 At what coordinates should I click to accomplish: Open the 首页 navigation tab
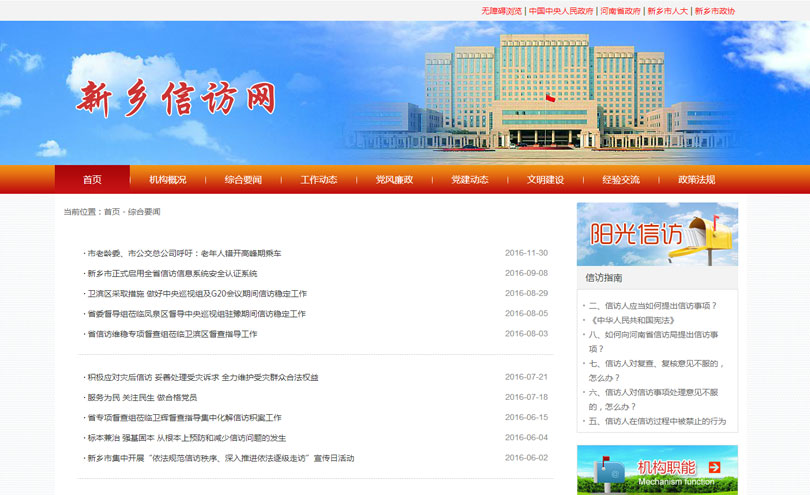click(x=92, y=180)
